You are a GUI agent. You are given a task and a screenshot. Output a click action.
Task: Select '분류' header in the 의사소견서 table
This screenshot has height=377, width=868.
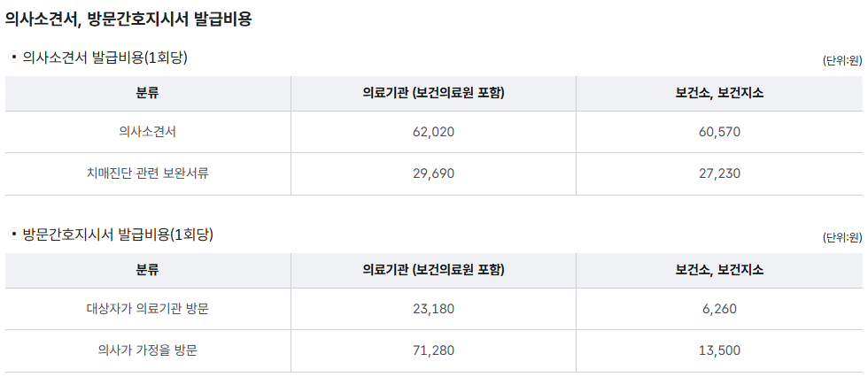(x=148, y=93)
